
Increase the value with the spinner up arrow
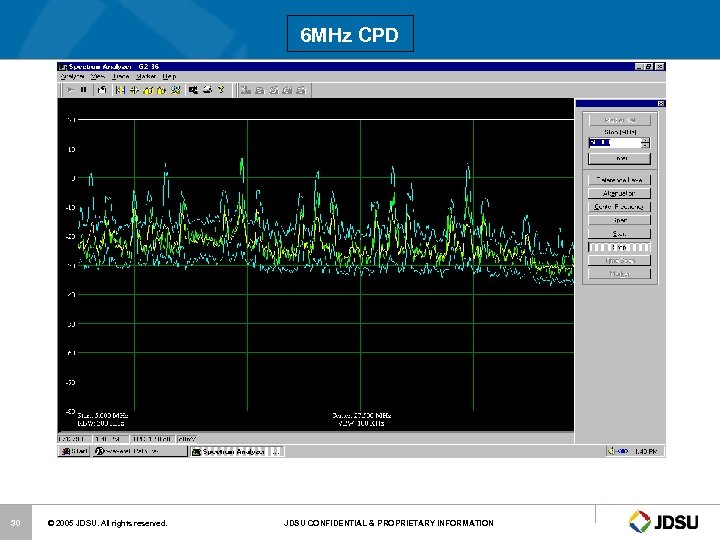(647, 139)
